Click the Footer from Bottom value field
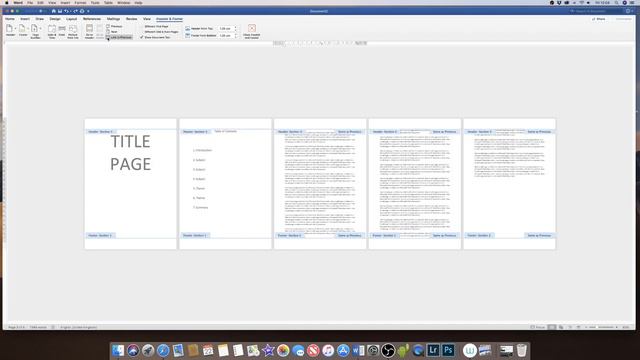 coord(226,36)
